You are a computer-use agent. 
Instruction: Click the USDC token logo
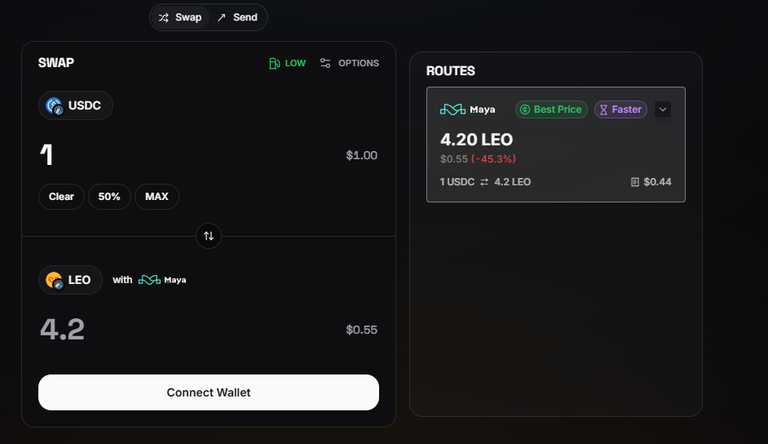coord(54,106)
